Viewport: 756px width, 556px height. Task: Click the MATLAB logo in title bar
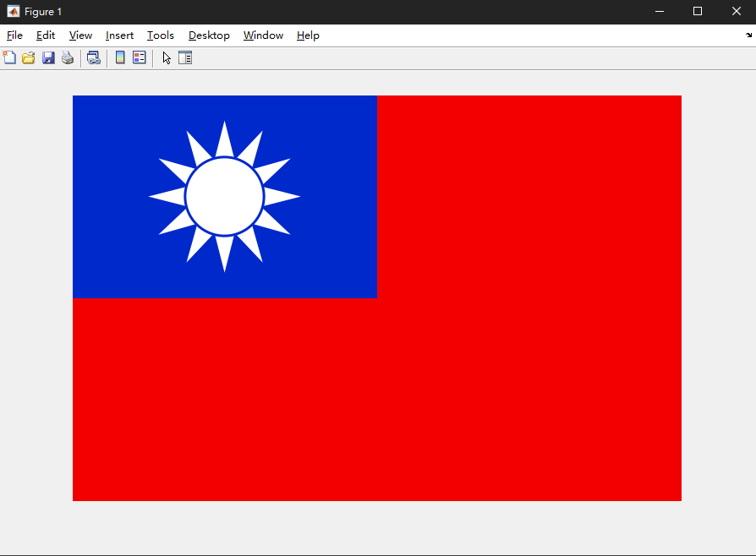tap(13, 12)
